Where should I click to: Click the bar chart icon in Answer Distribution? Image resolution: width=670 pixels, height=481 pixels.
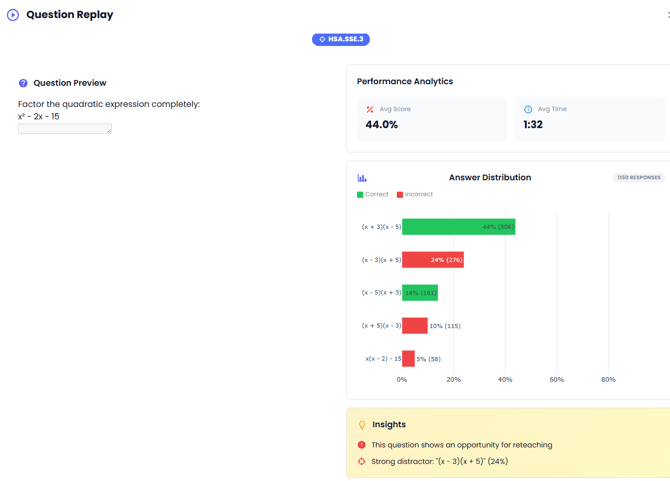(362, 178)
